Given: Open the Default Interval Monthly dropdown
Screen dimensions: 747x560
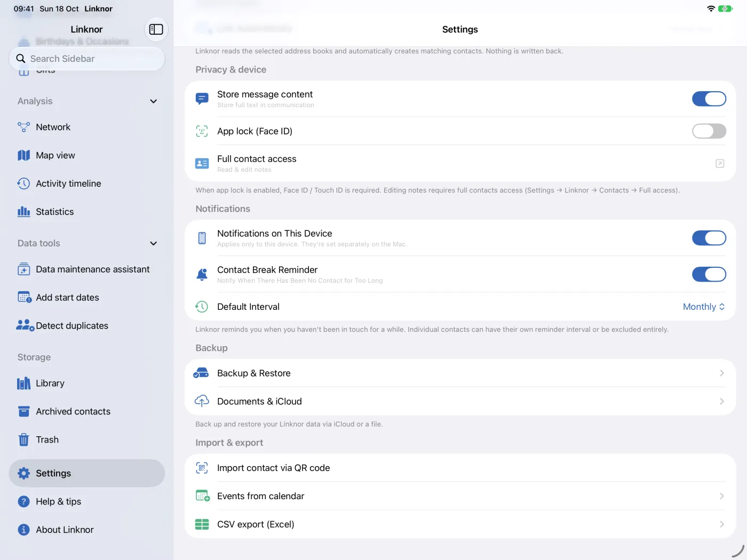Looking at the screenshot, I should click(704, 307).
